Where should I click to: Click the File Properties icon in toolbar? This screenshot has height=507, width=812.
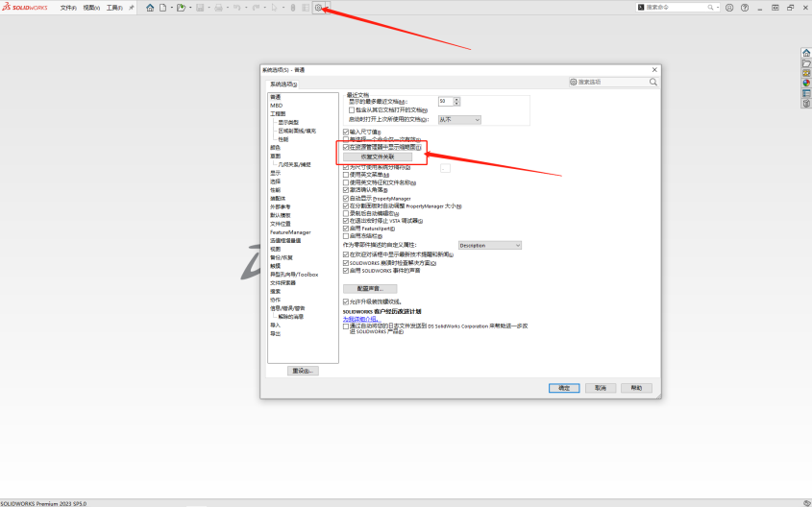(306, 8)
